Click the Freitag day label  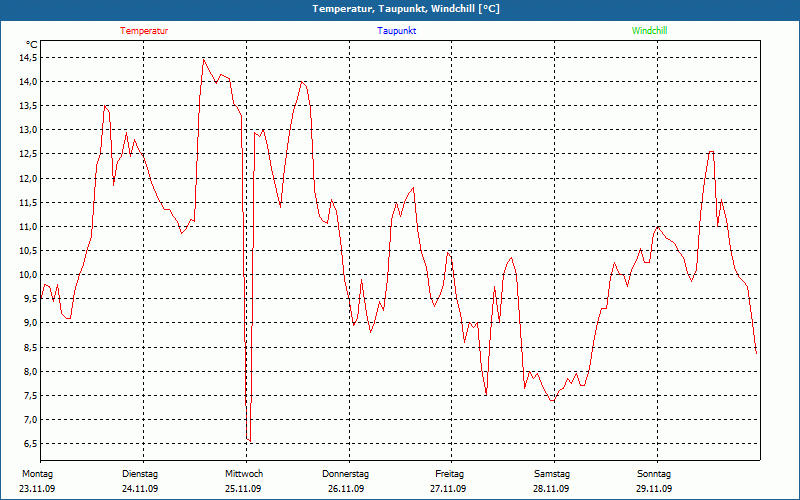[449, 474]
